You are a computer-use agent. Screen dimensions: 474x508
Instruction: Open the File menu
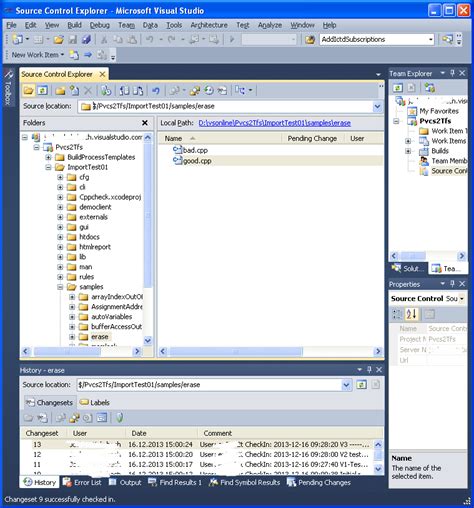(x=11, y=25)
